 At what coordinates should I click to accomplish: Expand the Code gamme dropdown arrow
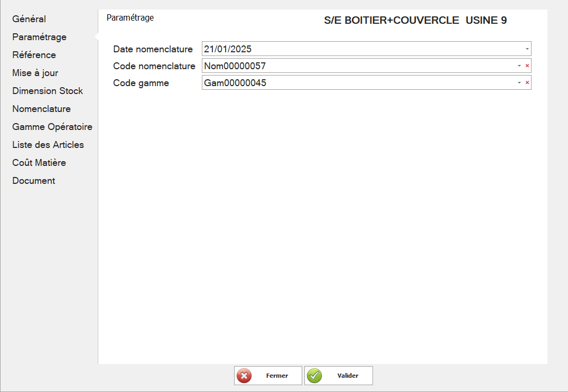point(519,83)
